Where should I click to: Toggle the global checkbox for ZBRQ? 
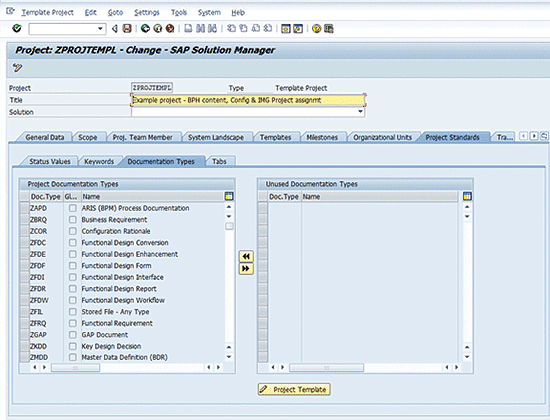(x=73, y=220)
